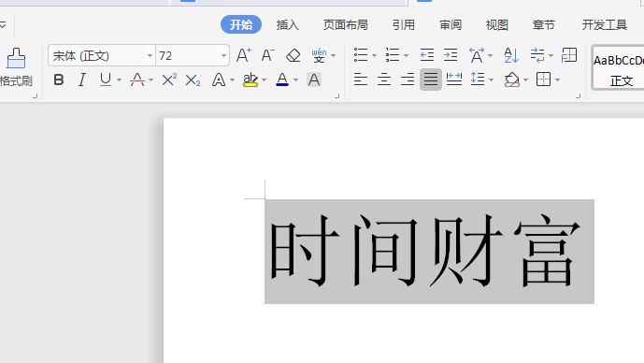Viewport: 644px width, 363px height.
Task: Open Chinese text layout tool
Action: [477, 55]
